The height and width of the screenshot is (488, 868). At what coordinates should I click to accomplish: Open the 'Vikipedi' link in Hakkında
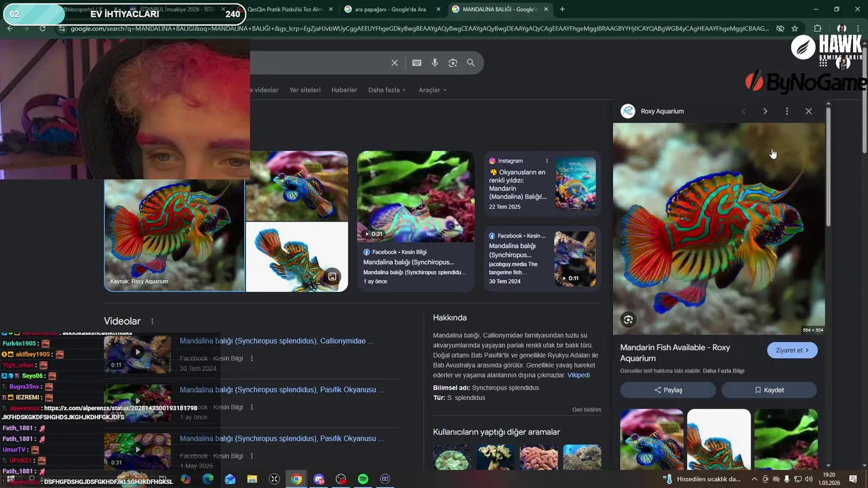click(x=578, y=375)
